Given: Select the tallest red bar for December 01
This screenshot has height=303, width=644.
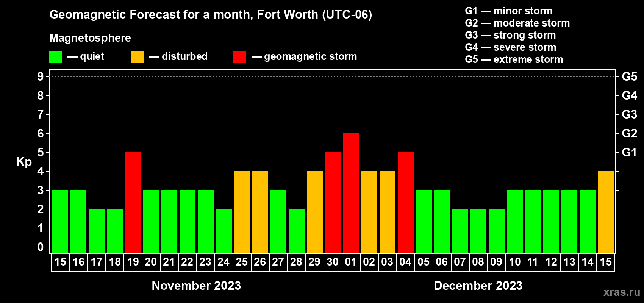Looking at the screenshot, I should click(351, 193).
